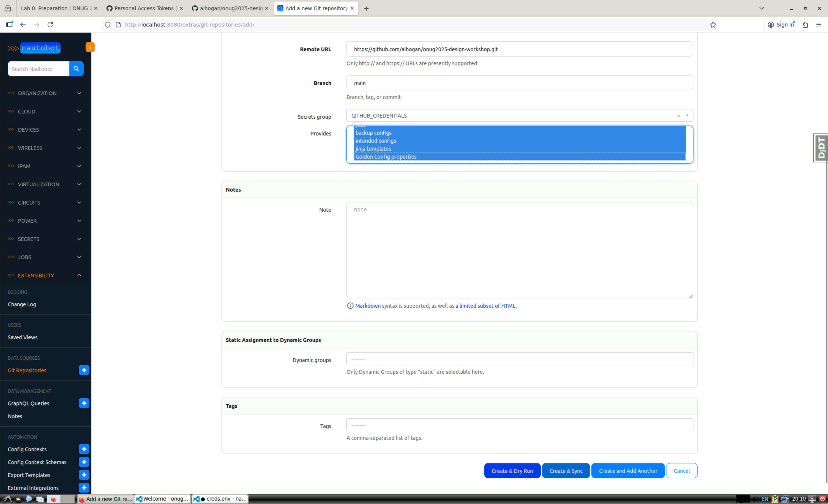Image resolution: width=828 pixels, height=504 pixels.
Task: Bookmark page with star icon
Action: click(713, 24)
